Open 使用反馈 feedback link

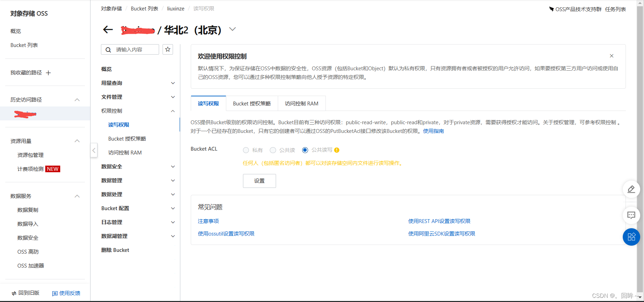pos(66,293)
